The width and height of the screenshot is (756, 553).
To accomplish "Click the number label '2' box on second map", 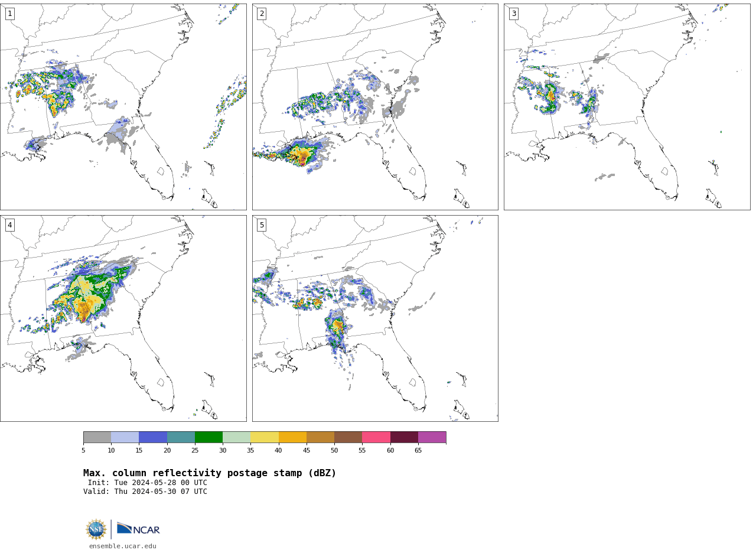I will click(262, 14).
